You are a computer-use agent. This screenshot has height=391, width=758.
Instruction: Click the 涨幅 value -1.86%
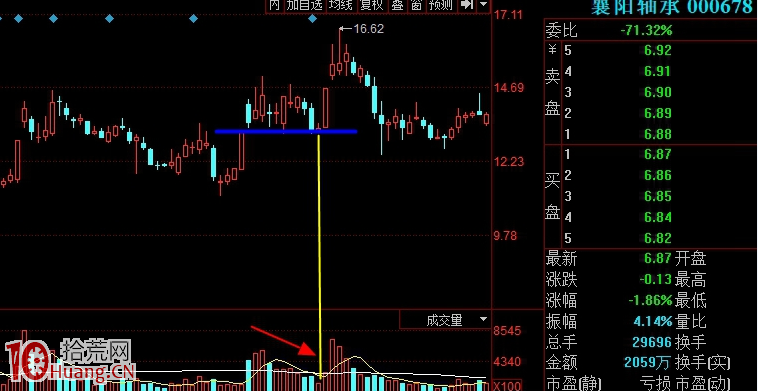651,300
